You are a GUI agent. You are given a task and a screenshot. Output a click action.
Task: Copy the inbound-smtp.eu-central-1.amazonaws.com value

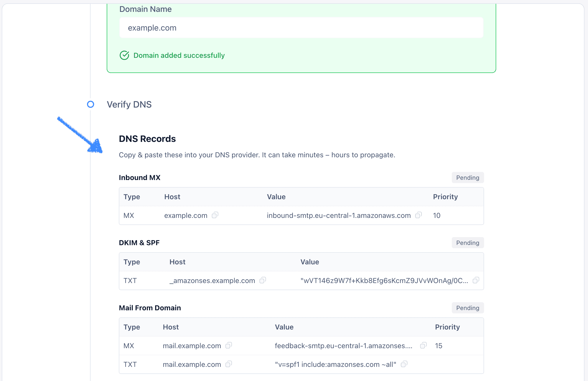pyautogui.click(x=419, y=215)
